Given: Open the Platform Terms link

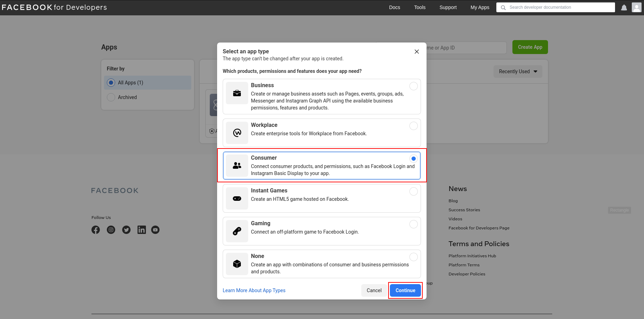Looking at the screenshot, I should 464,265.
